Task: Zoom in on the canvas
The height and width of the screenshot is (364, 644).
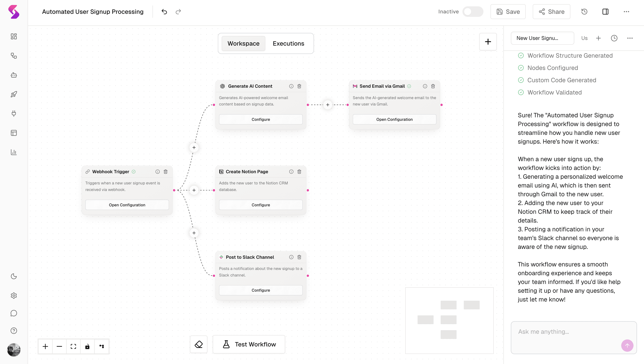Action: (45, 346)
